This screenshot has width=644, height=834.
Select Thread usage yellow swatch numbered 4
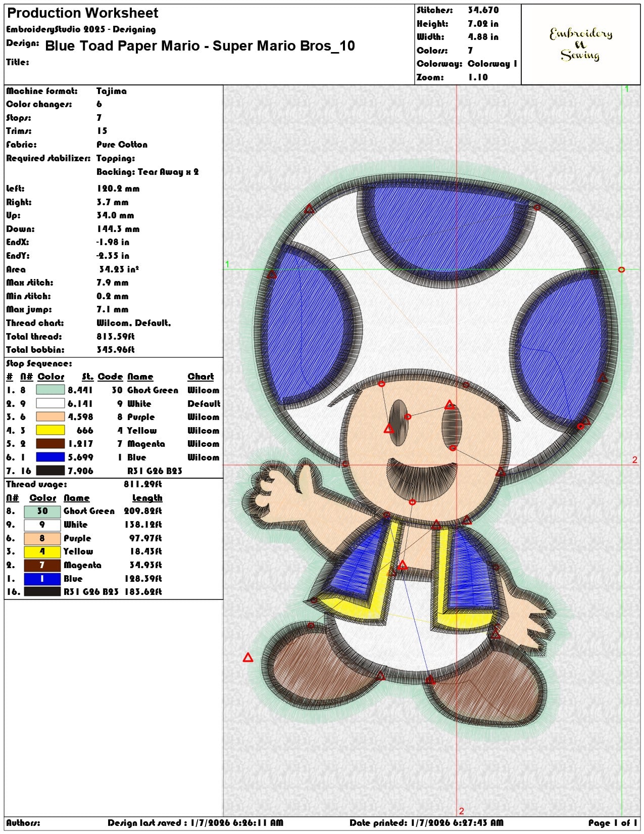point(42,551)
